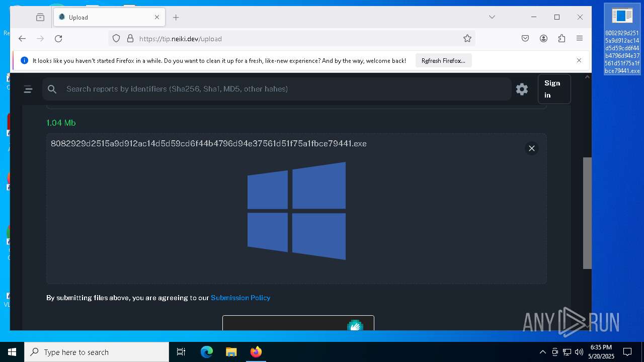The height and width of the screenshot is (362, 644).
Task: Open the Firefox View icon
Action: click(40, 17)
